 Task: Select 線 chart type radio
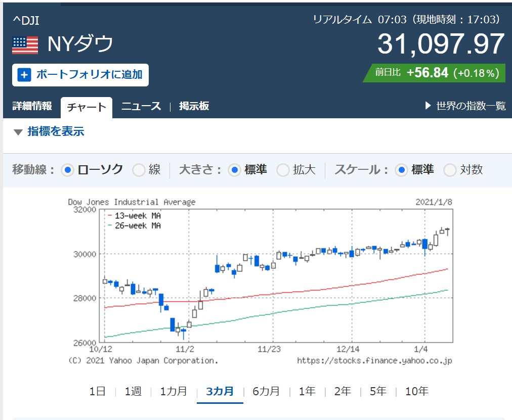[x=139, y=170]
